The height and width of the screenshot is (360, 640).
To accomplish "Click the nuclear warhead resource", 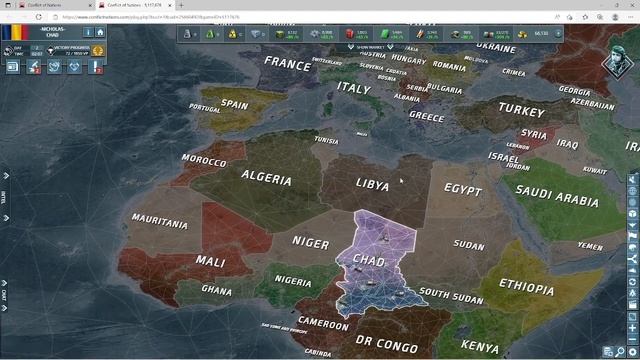I will (x=234, y=34).
